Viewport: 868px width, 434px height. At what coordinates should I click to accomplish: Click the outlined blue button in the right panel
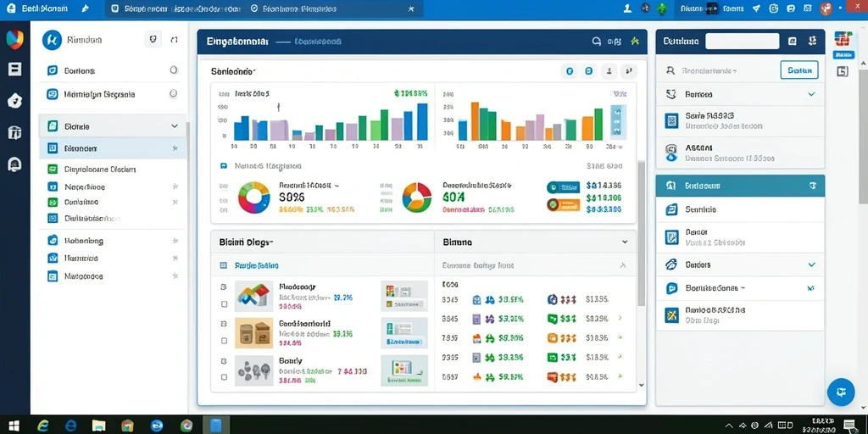click(x=799, y=70)
